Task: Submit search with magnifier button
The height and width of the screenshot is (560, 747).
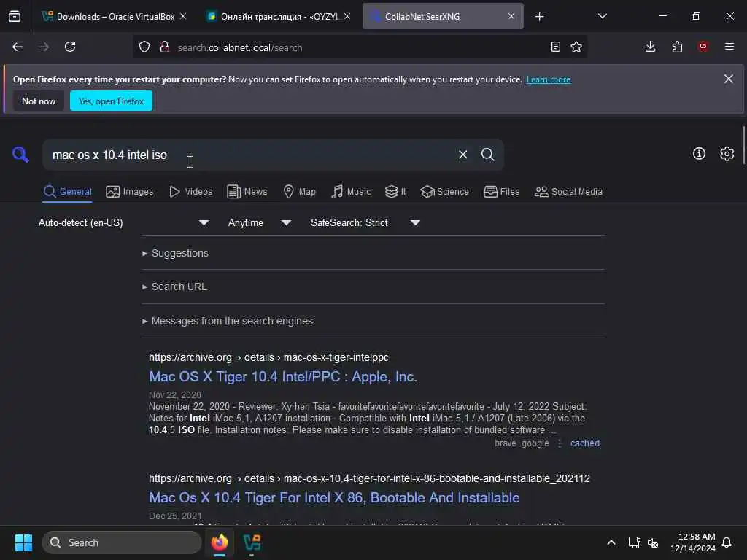Action: coord(487,155)
